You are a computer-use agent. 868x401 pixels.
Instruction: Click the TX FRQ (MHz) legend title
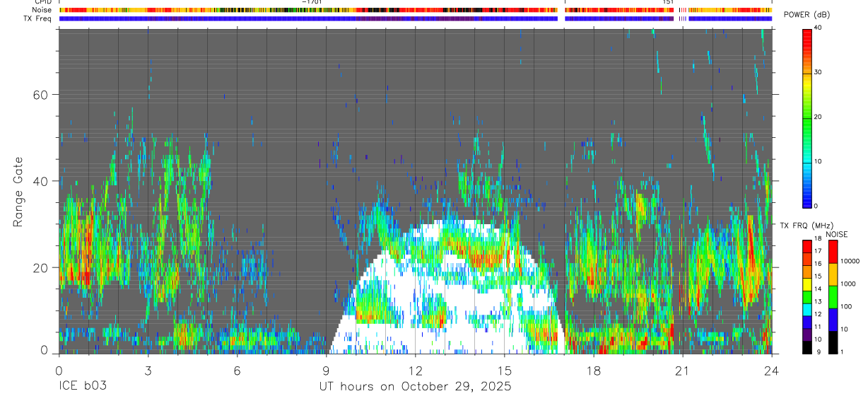[807, 226]
